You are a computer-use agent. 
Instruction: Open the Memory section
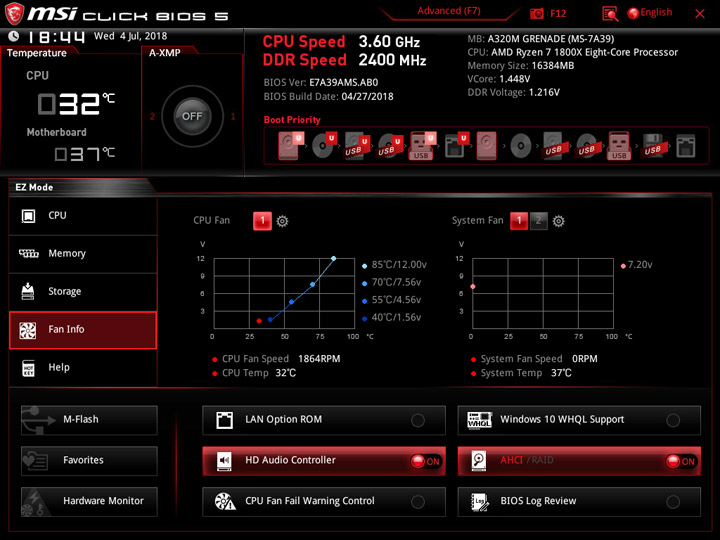coord(83,254)
